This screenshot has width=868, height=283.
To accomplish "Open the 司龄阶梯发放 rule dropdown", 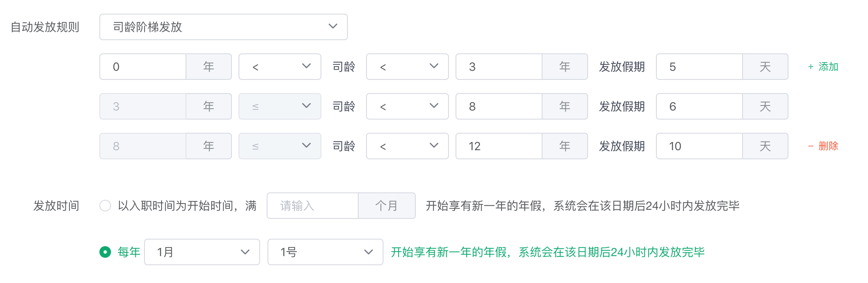I will 223,27.
